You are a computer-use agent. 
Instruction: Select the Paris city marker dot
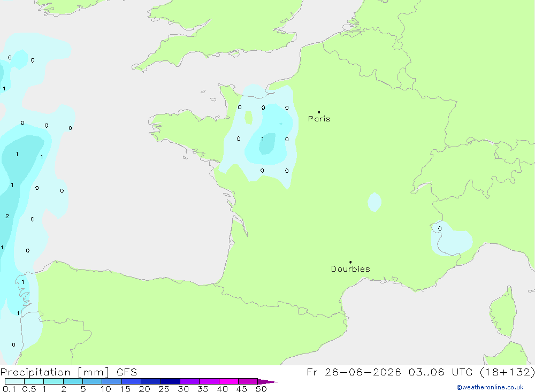click(x=319, y=112)
